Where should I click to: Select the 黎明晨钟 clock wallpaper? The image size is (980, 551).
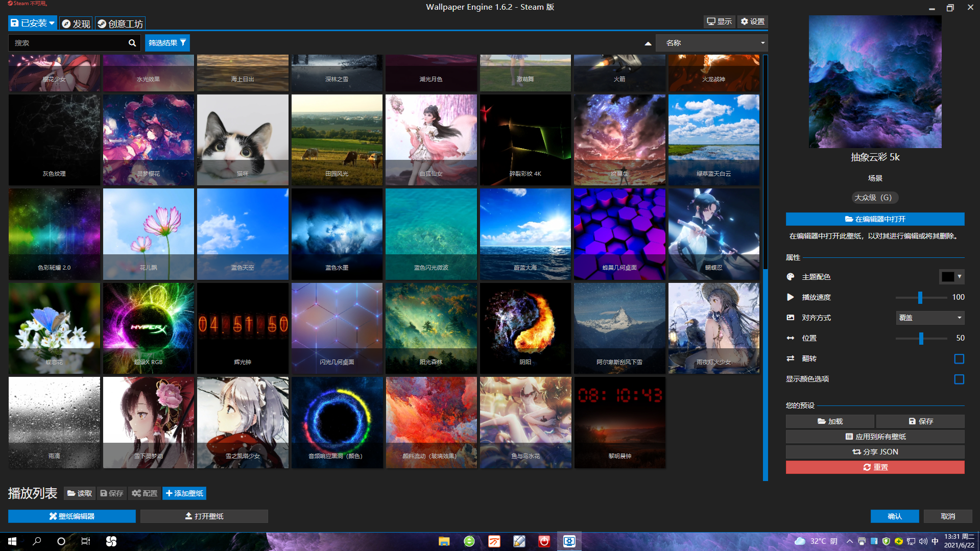point(619,423)
